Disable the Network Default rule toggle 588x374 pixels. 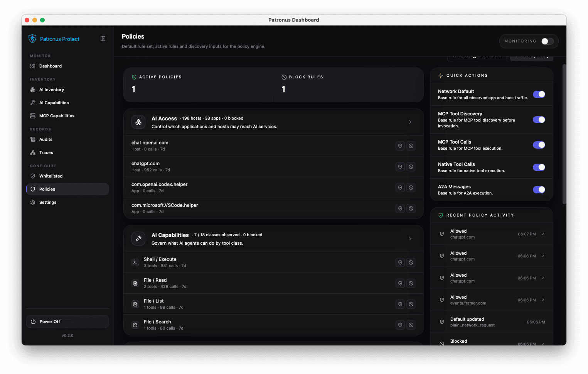click(539, 94)
